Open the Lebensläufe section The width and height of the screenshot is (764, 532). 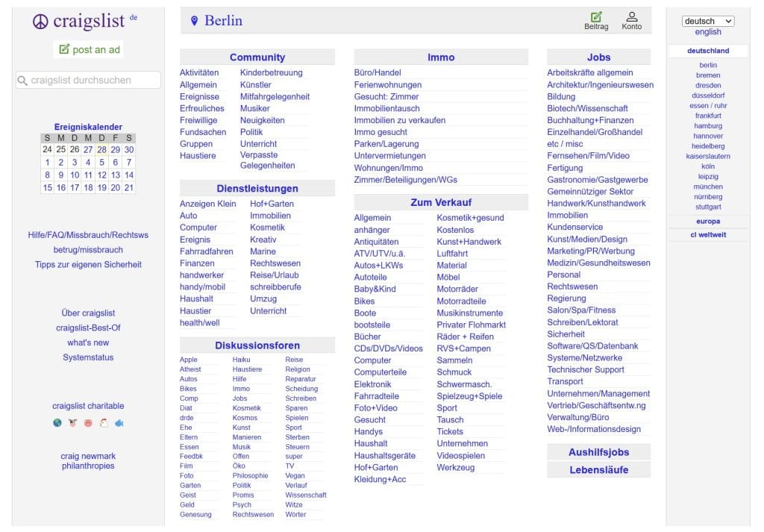click(599, 469)
